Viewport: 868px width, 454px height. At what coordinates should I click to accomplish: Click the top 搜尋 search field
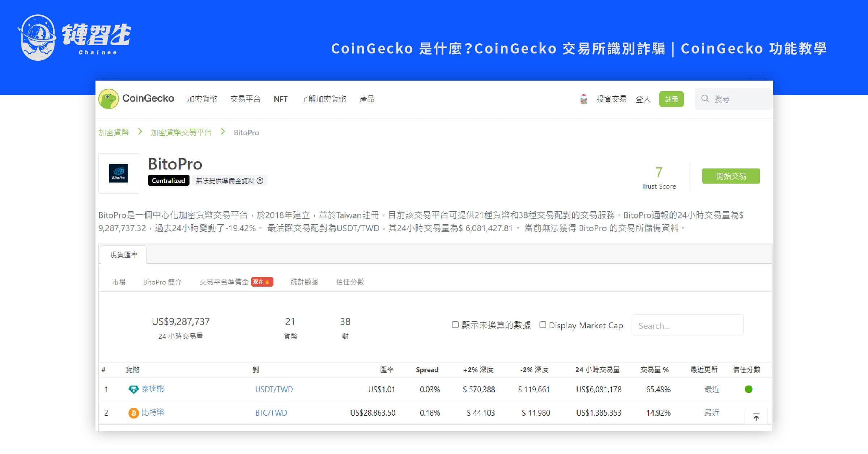(x=733, y=99)
